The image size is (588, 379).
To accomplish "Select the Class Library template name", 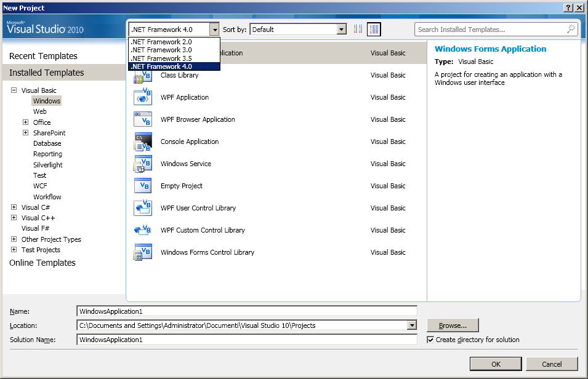I will [x=179, y=75].
